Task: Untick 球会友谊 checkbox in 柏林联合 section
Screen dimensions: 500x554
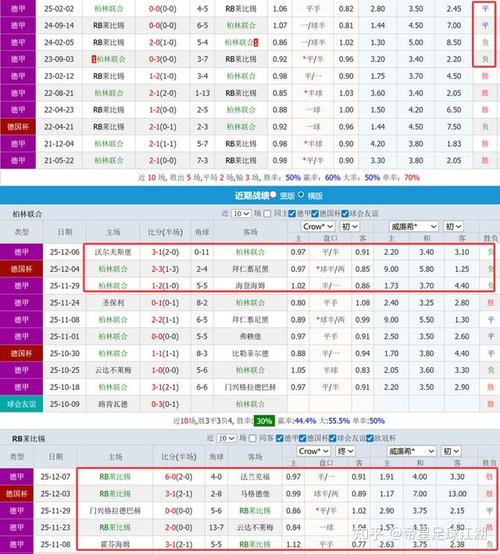Action: pos(345,213)
